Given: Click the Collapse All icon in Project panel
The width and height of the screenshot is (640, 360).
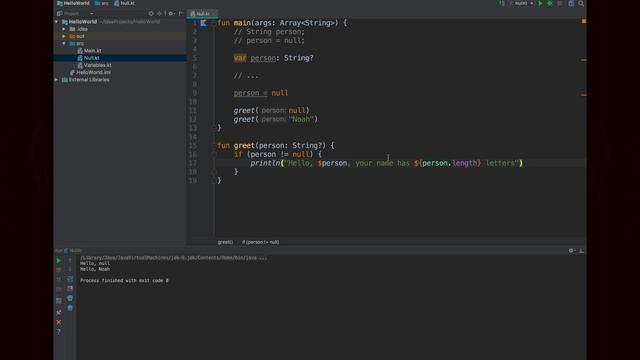Looking at the screenshot, I should click(160, 13).
